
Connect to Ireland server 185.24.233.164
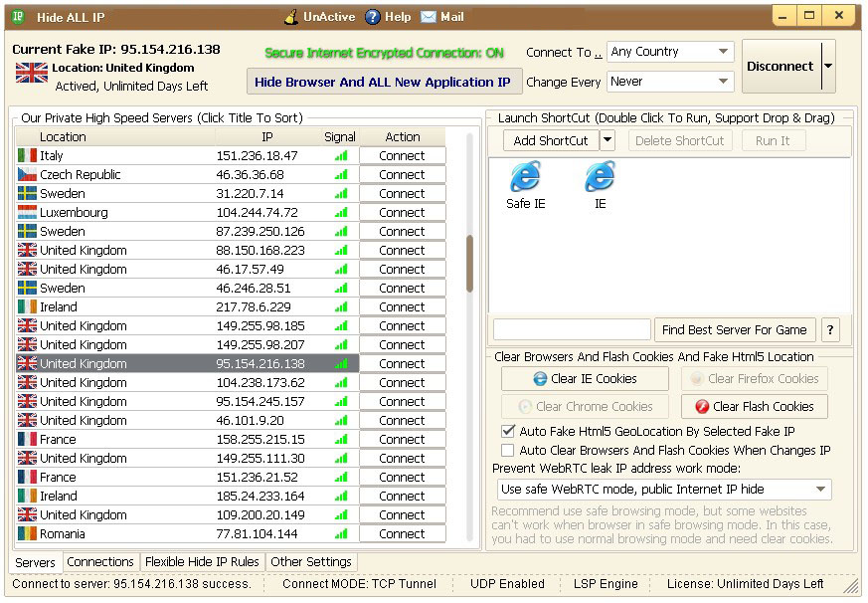point(403,497)
